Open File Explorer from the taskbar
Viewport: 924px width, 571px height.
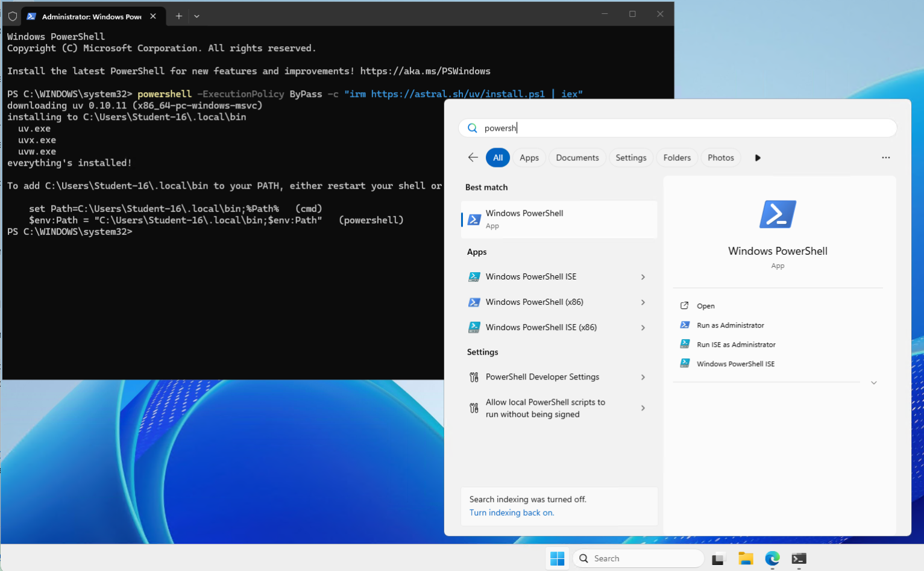pyautogui.click(x=746, y=559)
